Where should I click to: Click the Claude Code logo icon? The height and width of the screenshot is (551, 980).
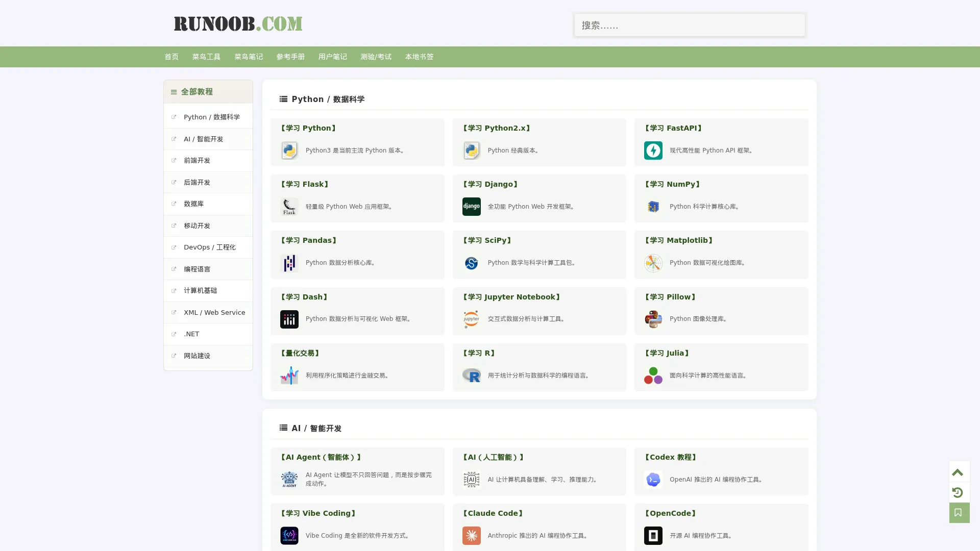(x=472, y=536)
